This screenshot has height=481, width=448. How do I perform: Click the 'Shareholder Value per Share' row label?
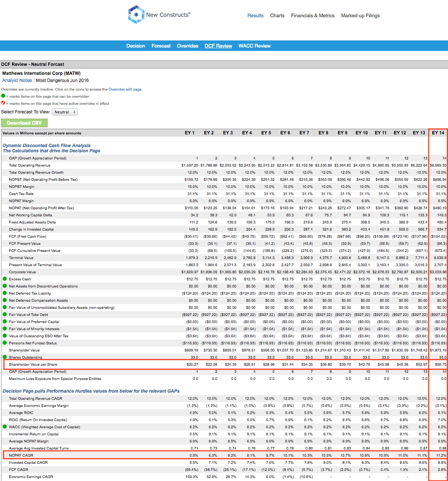point(33,365)
